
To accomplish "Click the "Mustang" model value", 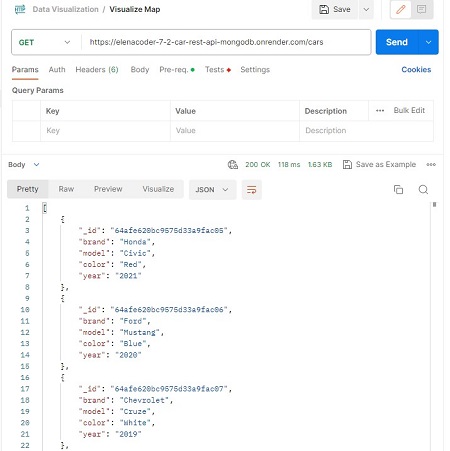I will click(x=140, y=332).
